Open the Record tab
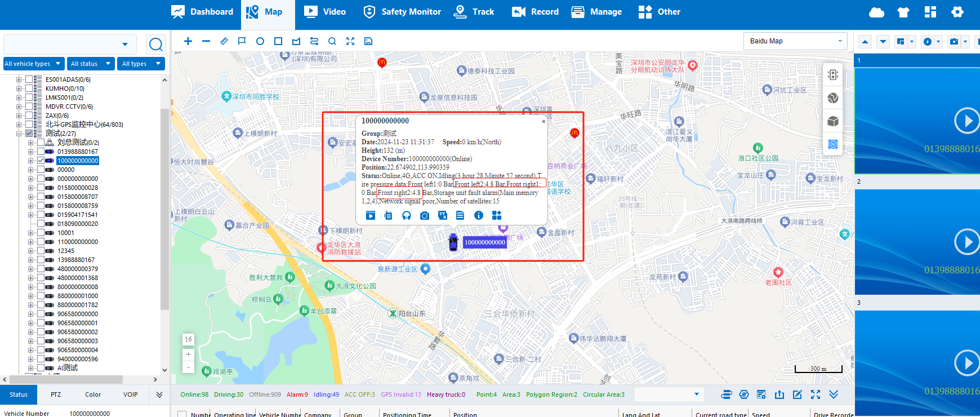Viewport: 980px width, 417px height. pyautogui.click(x=535, y=12)
